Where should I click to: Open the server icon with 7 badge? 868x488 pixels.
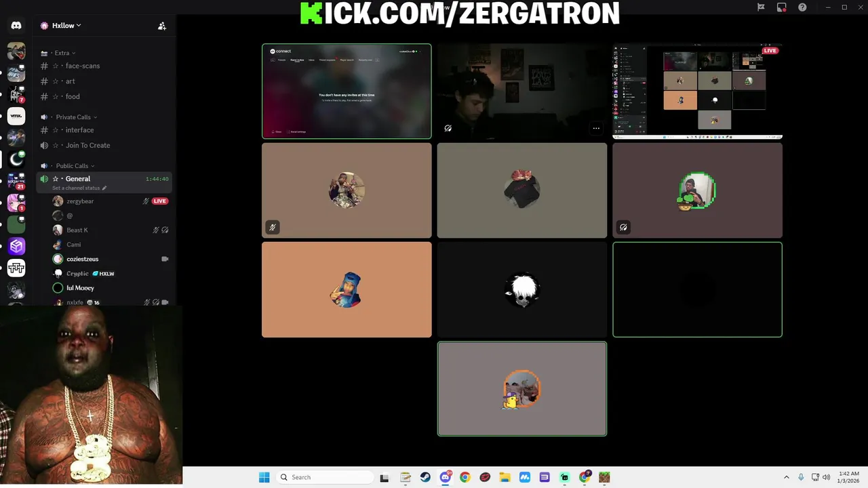tap(16, 94)
